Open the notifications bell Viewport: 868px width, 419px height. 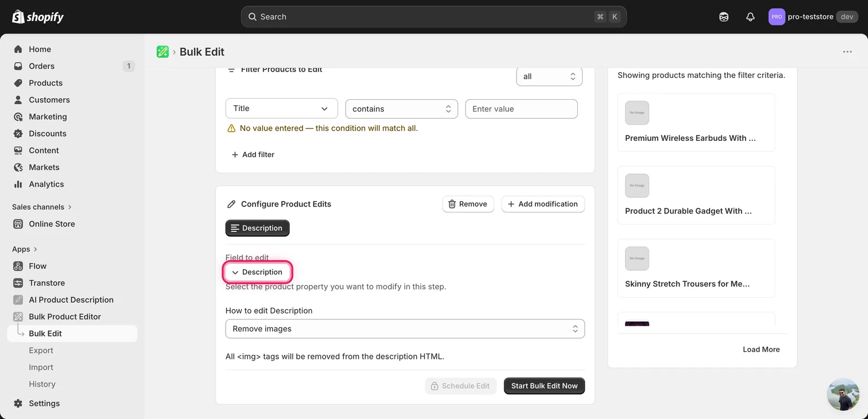[750, 17]
